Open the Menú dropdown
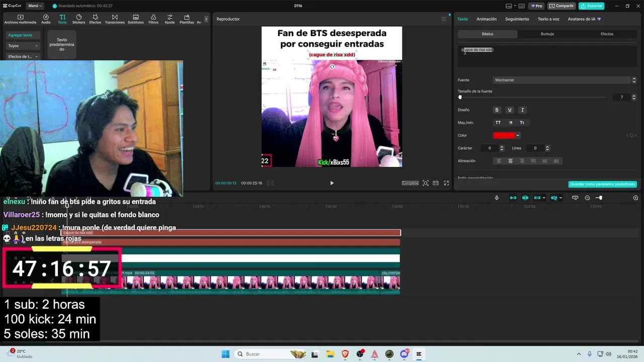The width and height of the screenshot is (644, 362). [x=35, y=6]
